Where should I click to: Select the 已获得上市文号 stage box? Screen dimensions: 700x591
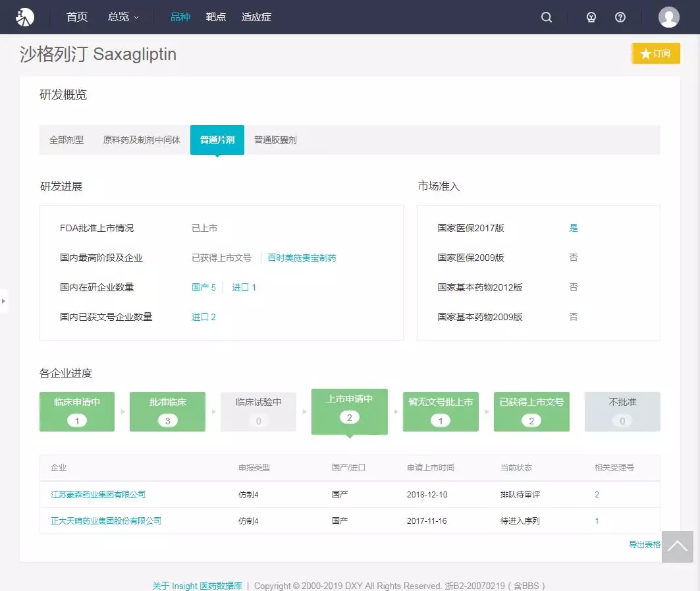click(531, 411)
